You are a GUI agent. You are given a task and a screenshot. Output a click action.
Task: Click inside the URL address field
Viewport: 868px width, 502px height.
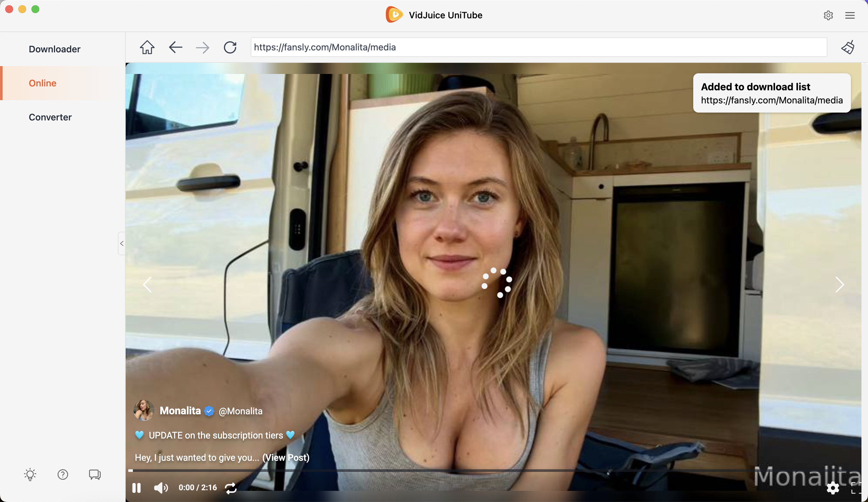[x=537, y=47]
